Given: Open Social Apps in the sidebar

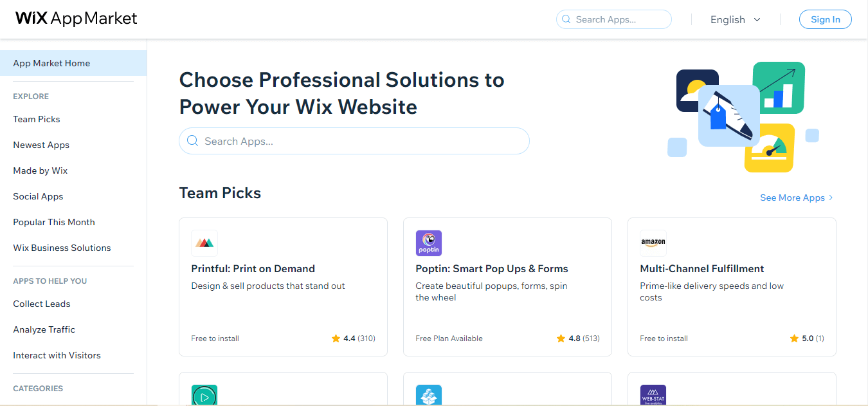Looking at the screenshot, I should [x=38, y=196].
